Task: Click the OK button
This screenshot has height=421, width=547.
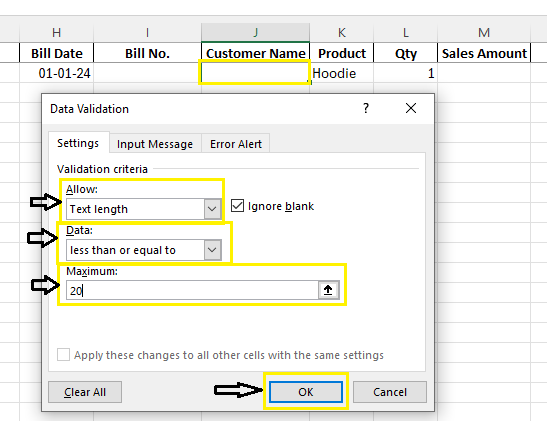Action: (306, 392)
